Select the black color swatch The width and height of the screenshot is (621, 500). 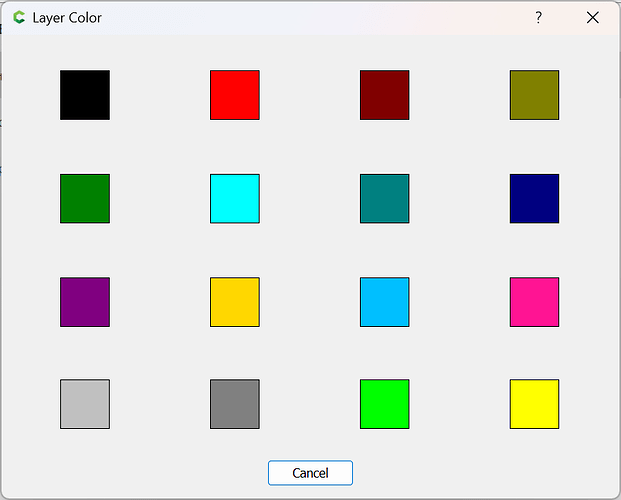(85, 95)
